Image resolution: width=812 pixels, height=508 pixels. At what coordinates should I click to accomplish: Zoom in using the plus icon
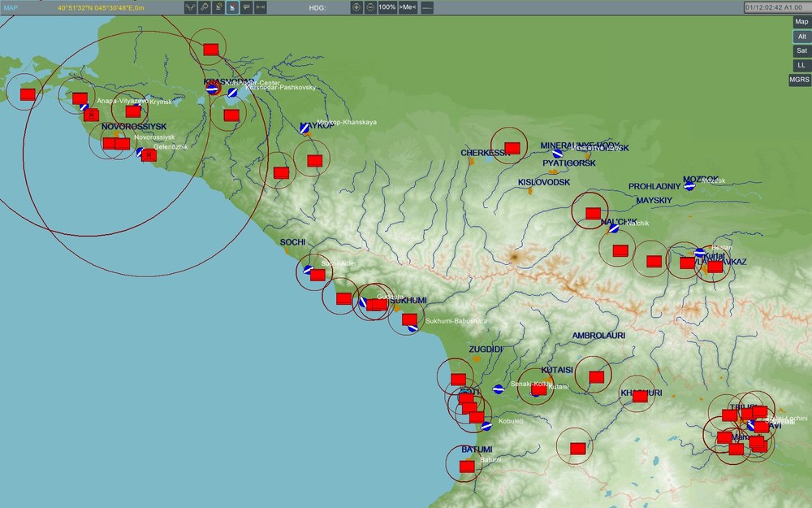tap(356, 7)
